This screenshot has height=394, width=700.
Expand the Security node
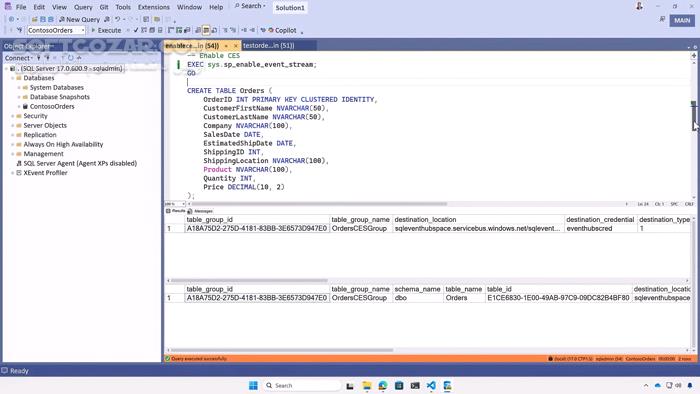[12, 116]
